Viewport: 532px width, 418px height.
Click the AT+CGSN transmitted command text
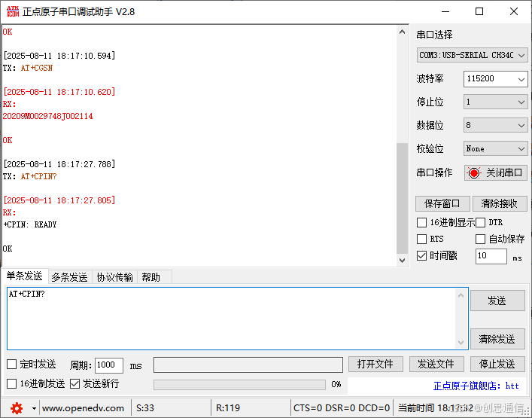pyautogui.click(x=37, y=68)
